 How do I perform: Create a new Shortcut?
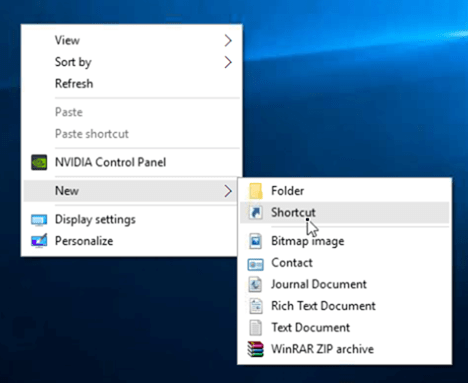click(x=345, y=212)
